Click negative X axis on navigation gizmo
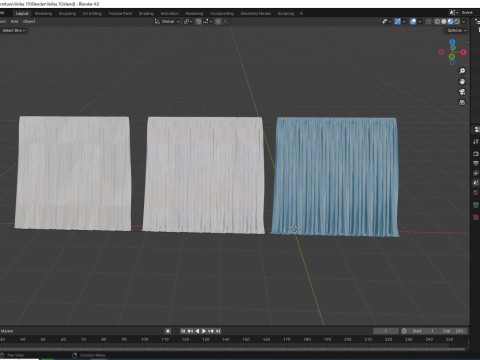This screenshot has height=360, width=480. tap(441, 52)
